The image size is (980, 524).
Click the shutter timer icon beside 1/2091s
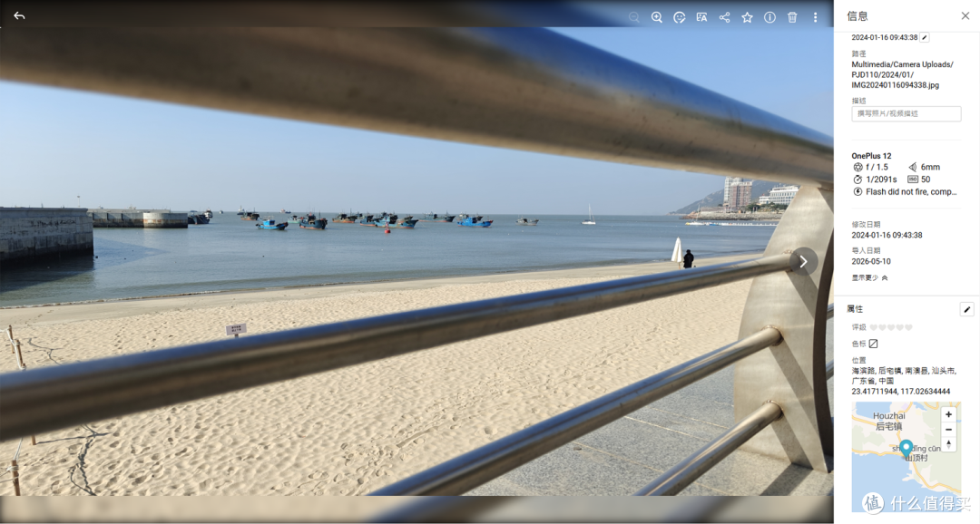tap(857, 180)
